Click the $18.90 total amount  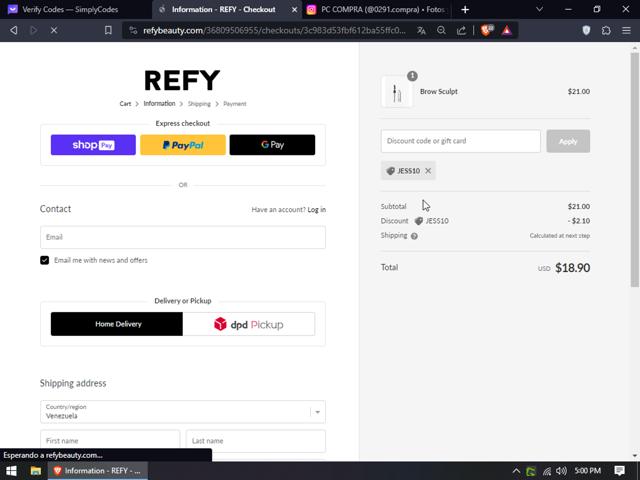[572, 268]
